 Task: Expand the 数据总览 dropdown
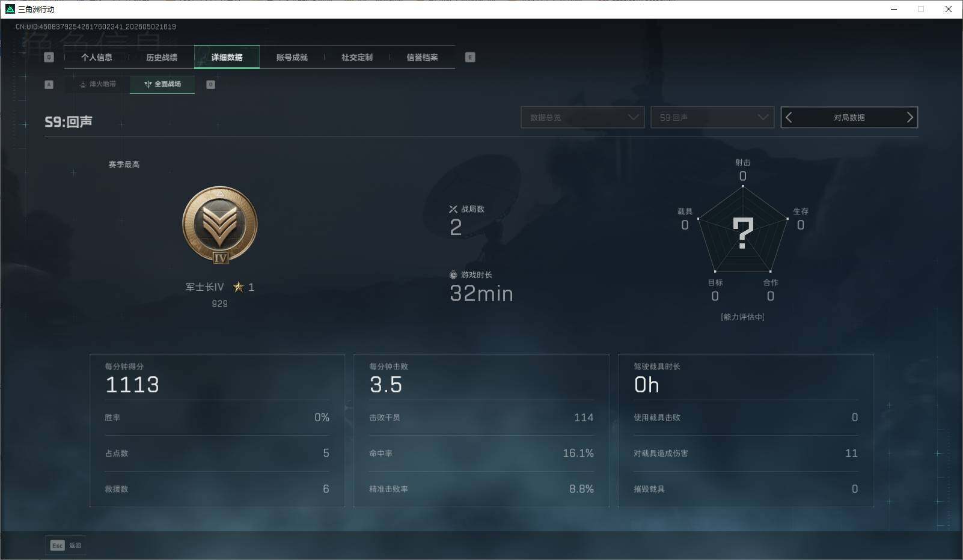(x=582, y=117)
